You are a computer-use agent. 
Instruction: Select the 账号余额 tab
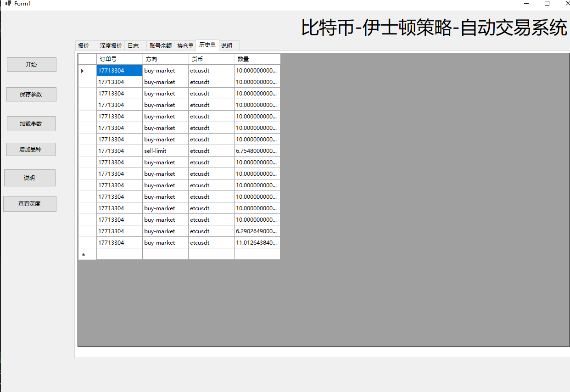coord(161,46)
